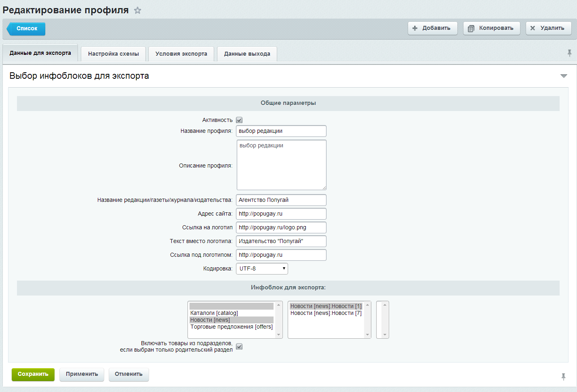Click the favorites star next to page title
This screenshot has width=577, height=392.
[138, 10]
